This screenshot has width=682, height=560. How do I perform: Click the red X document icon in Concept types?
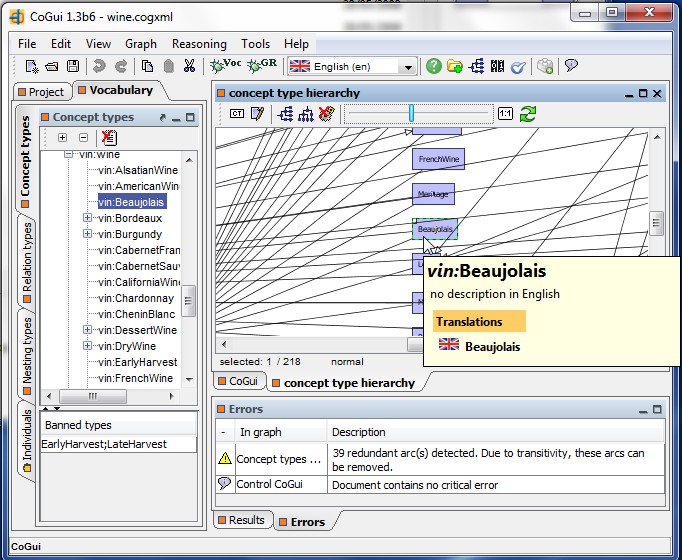click(x=109, y=137)
